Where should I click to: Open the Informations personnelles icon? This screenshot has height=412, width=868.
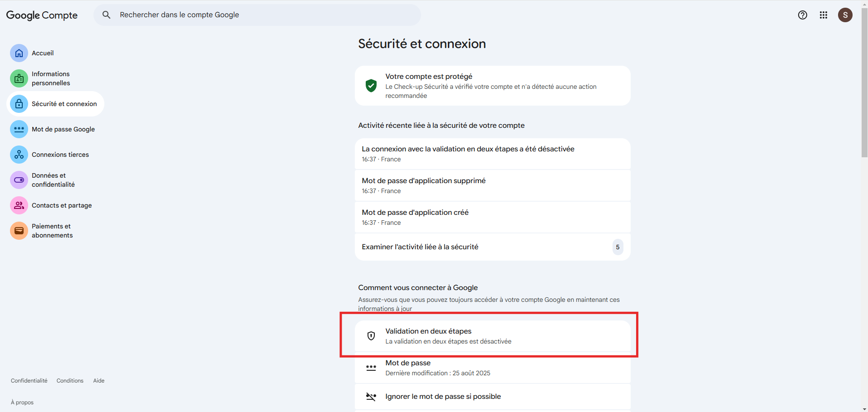pyautogui.click(x=19, y=78)
